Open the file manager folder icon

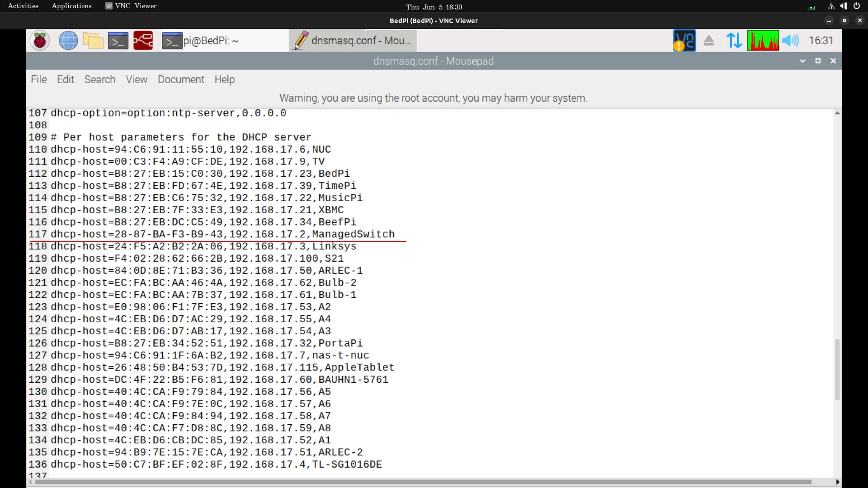[x=94, y=41]
